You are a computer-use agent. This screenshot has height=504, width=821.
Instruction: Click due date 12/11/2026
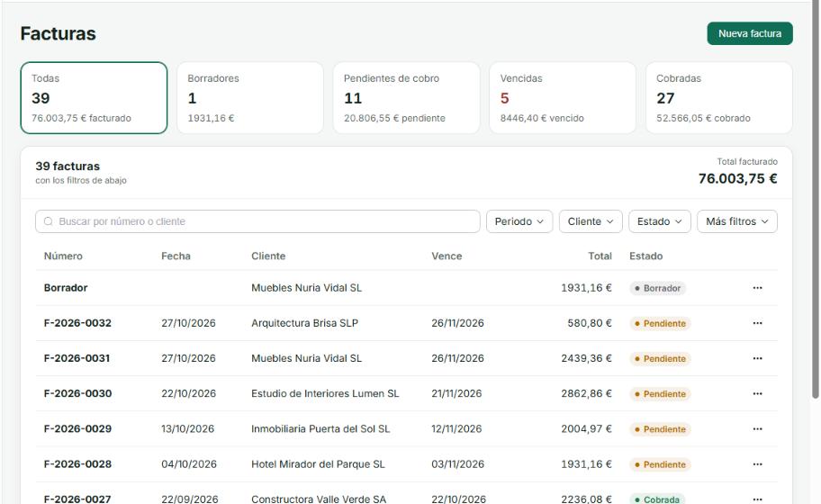[456, 428]
